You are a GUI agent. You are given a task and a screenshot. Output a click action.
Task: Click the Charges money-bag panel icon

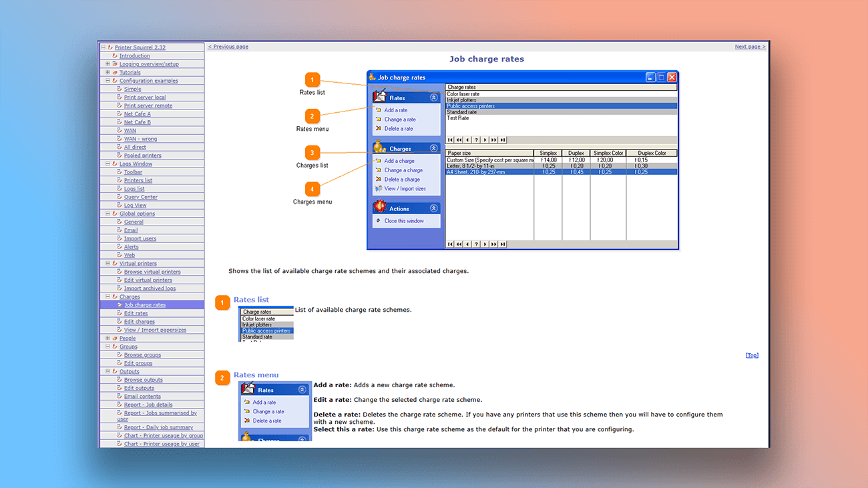click(x=379, y=147)
